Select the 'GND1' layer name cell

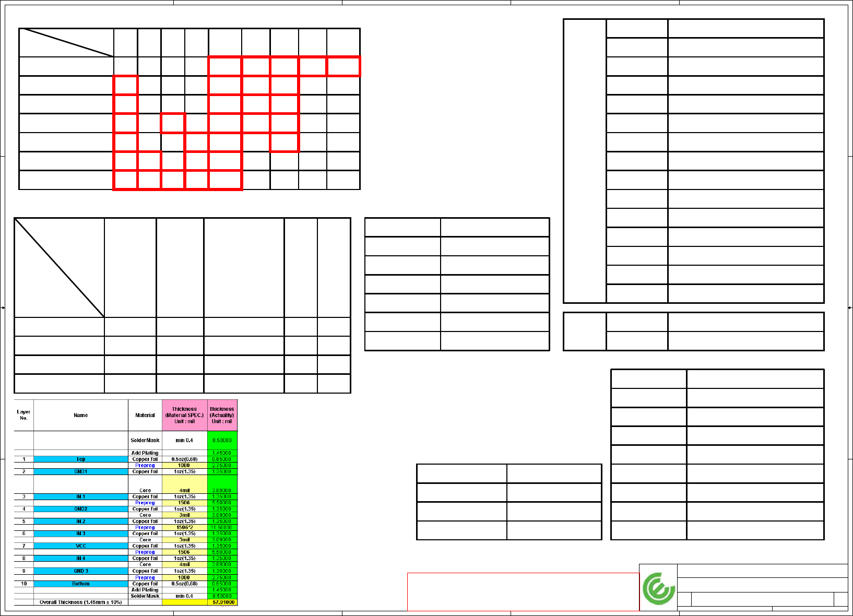pos(81,471)
